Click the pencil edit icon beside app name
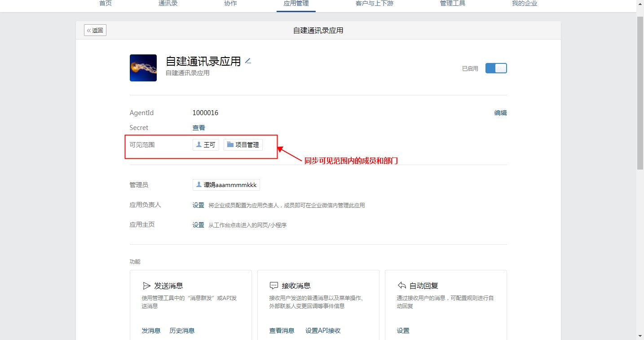The height and width of the screenshot is (340, 644). tap(248, 61)
